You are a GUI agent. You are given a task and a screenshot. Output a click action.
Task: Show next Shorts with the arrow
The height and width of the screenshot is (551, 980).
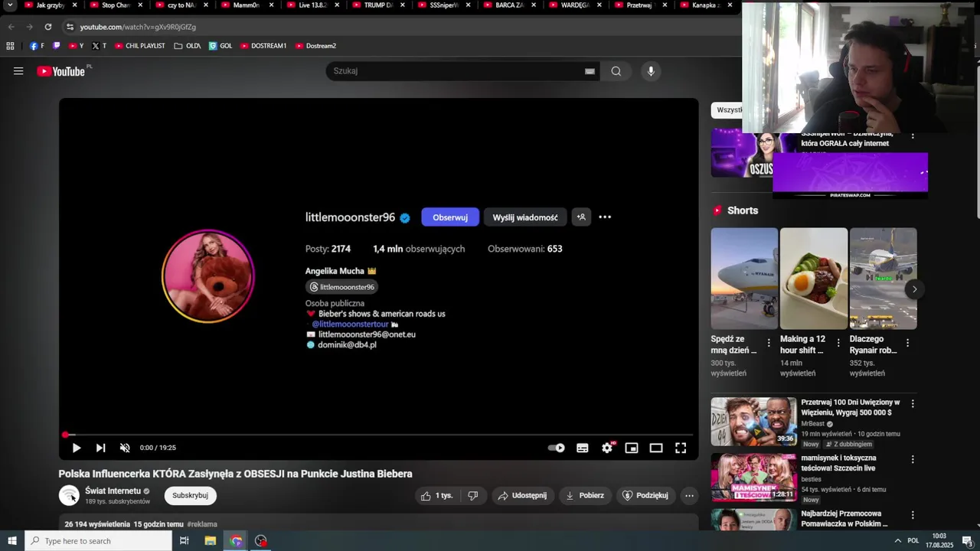[914, 289]
